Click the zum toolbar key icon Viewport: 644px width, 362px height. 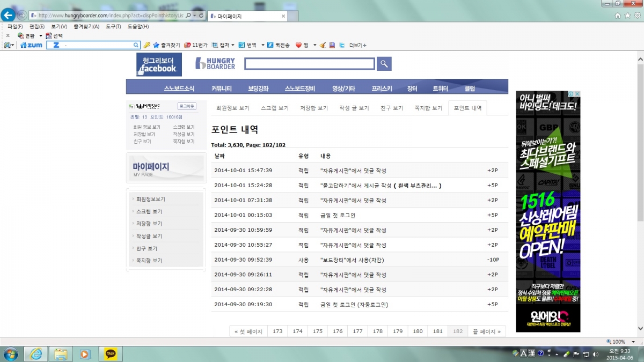(x=147, y=45)
